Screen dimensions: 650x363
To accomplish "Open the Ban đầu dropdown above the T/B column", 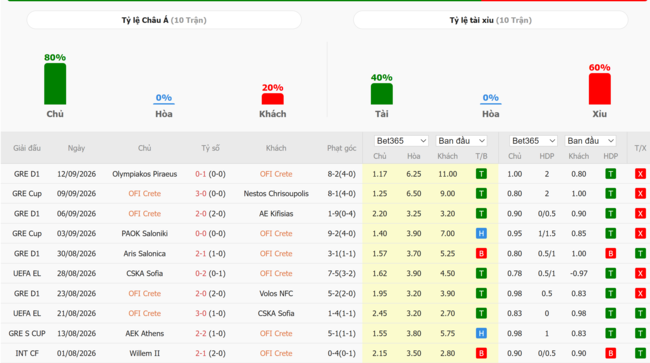I will coord(461,141).
